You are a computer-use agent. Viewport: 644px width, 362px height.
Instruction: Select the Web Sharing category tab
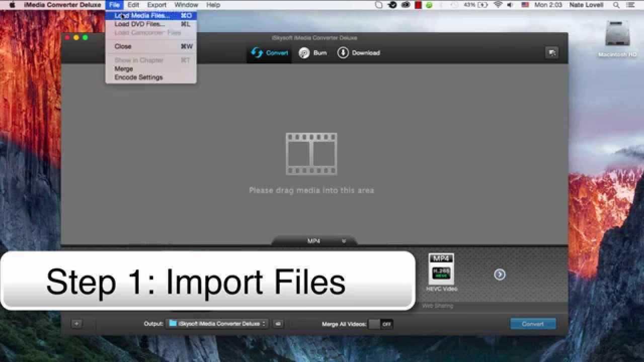click(437, 306)
